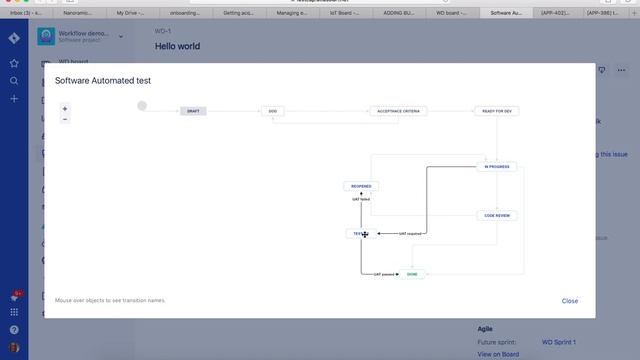The image size is (640, 360).
Task: Switch to the onboarding browser tab
Action: point(185,13)
